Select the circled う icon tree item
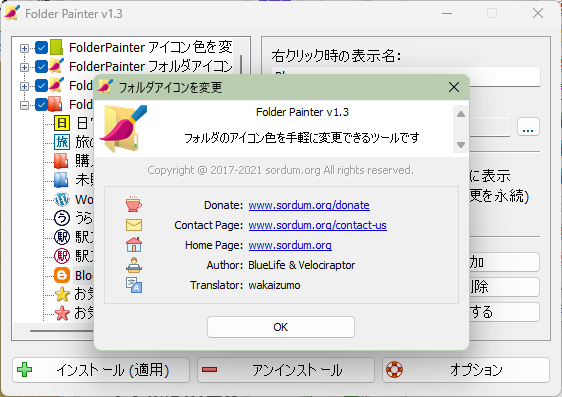This screenshot has height=397, width=562. tap(62, 218)
